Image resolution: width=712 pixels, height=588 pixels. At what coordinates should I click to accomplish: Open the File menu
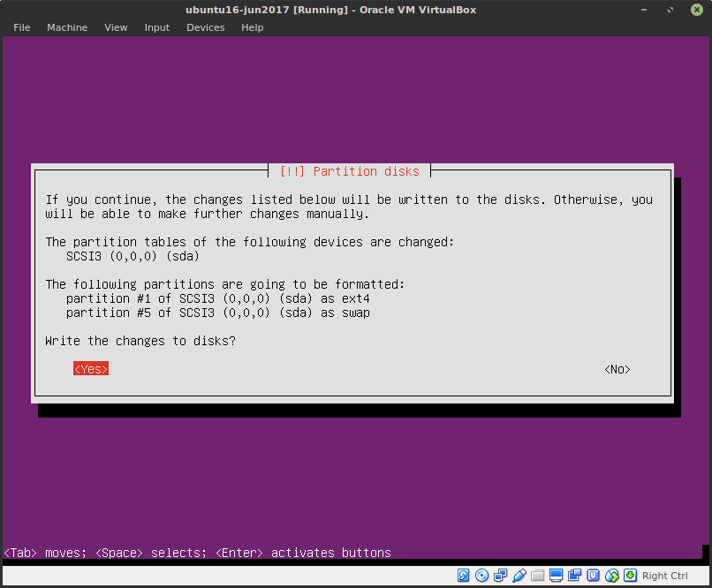[21, 27]
